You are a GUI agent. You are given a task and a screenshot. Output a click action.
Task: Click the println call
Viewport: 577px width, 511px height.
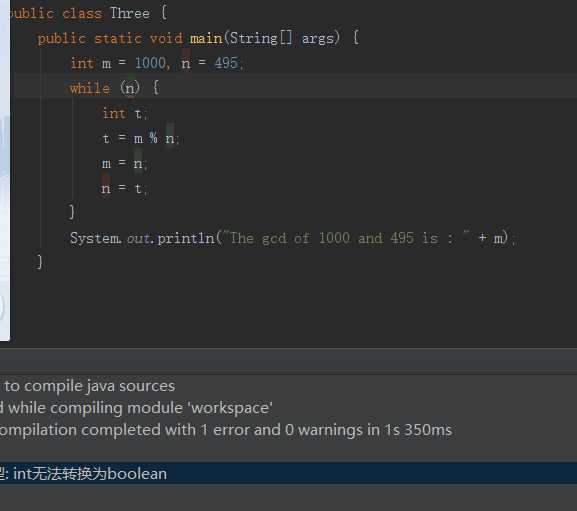pyautogui.click(x=186, y=238)
